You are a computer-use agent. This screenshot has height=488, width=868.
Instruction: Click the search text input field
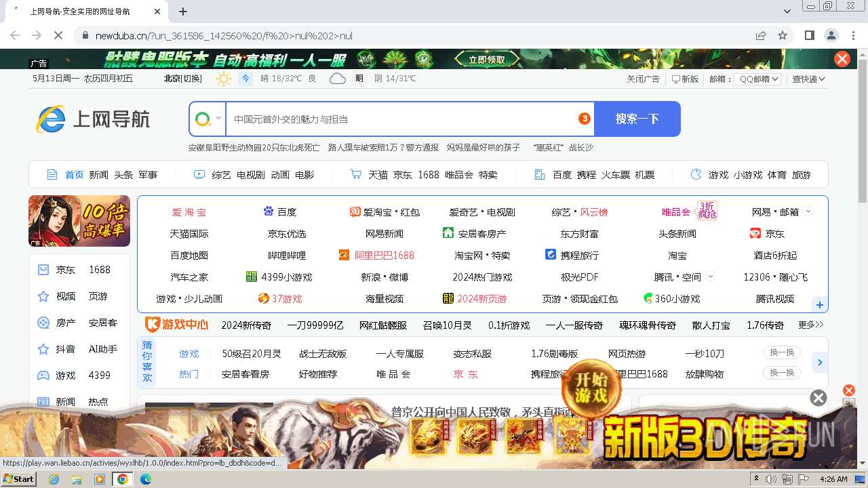[410, 119]
